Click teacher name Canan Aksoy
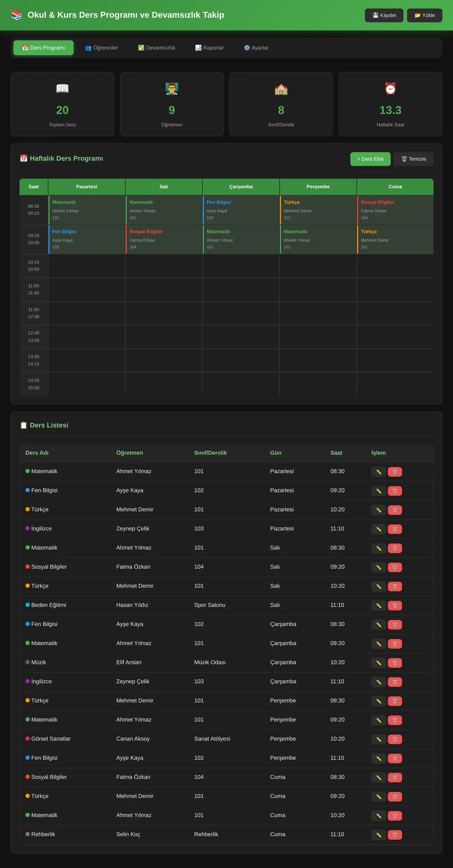The image size is (453, 868). pyautogui.click(x=133, y=739)
